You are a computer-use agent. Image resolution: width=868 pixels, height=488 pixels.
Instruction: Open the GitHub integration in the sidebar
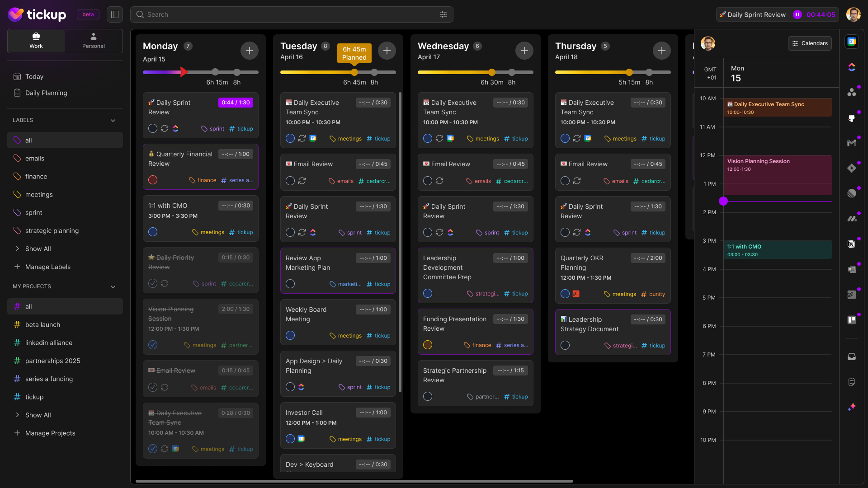(852, 118)
